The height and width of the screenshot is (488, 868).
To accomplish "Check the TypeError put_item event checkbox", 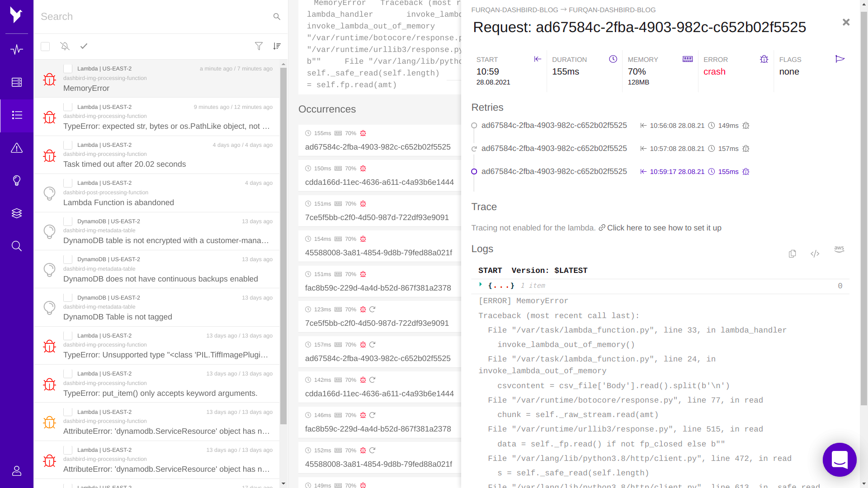I will click(68, 374).
